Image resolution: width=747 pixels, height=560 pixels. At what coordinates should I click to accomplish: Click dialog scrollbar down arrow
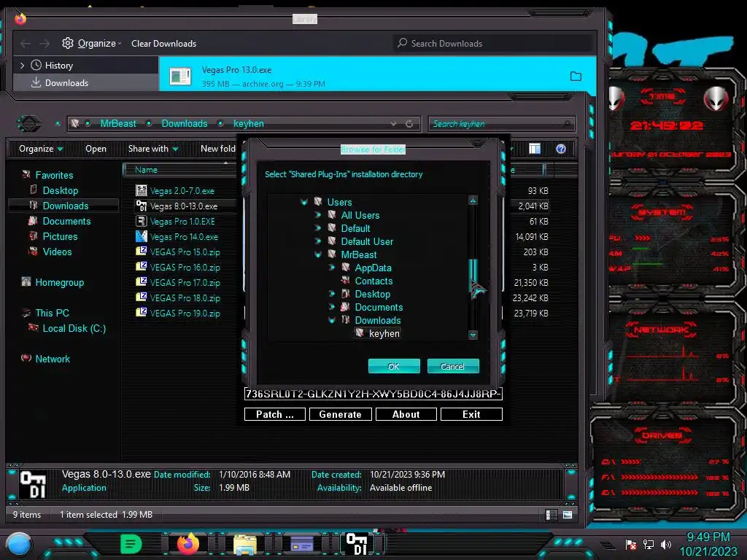pos(473,335)
